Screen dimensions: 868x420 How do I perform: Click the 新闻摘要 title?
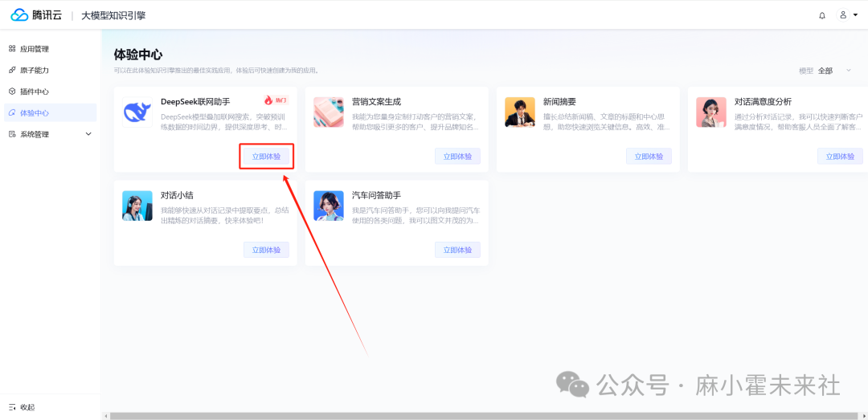point(559,102)
